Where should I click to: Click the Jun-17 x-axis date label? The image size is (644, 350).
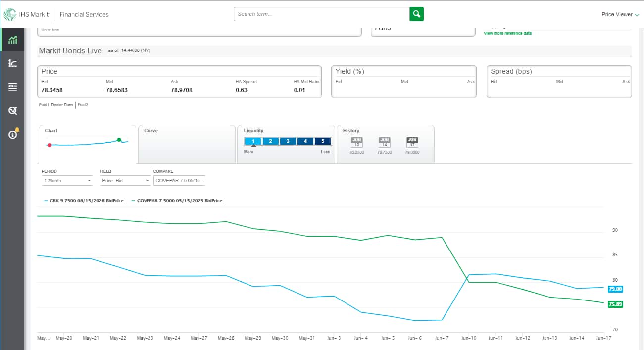point(604,338)
